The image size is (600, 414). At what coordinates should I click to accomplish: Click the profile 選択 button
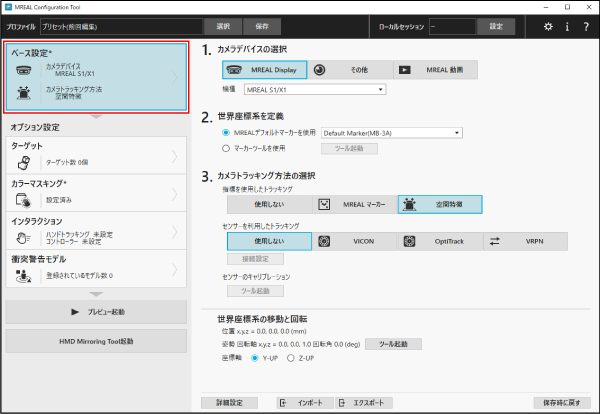[223, 26]
